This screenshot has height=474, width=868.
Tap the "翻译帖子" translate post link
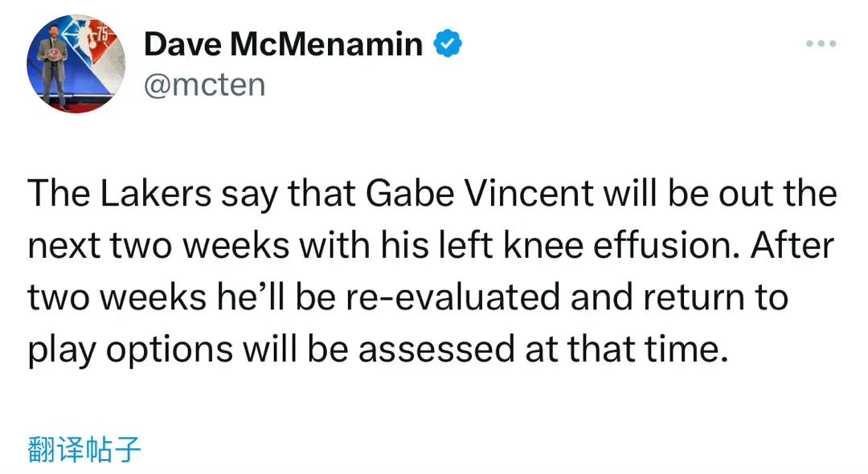84,450
